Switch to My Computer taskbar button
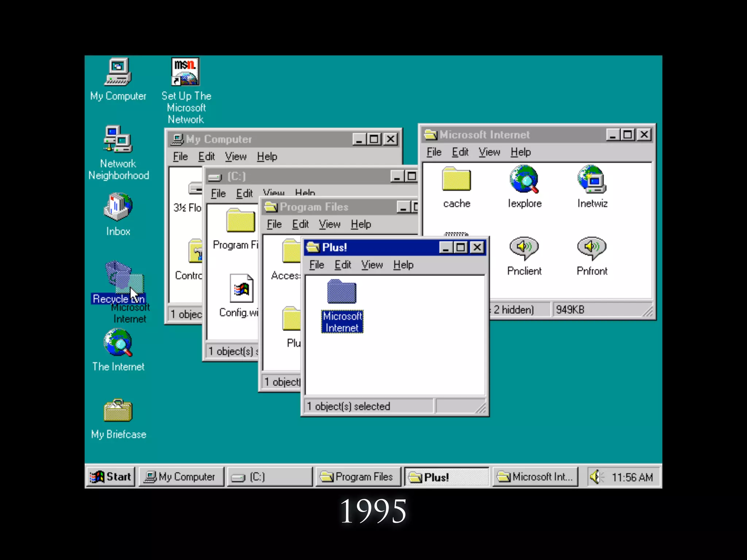The width and height of the screenshot is (747, 560). [181, 477]
